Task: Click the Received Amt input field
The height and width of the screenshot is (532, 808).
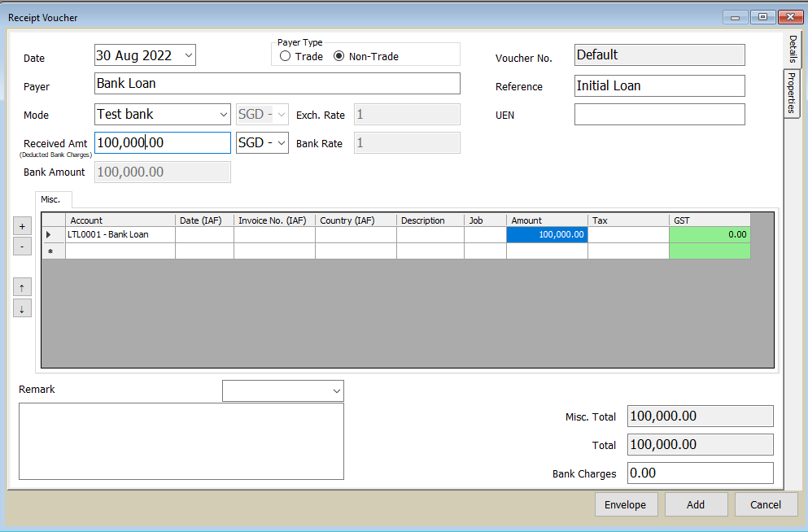Action: pyautogui.click(x=162, y=142)
